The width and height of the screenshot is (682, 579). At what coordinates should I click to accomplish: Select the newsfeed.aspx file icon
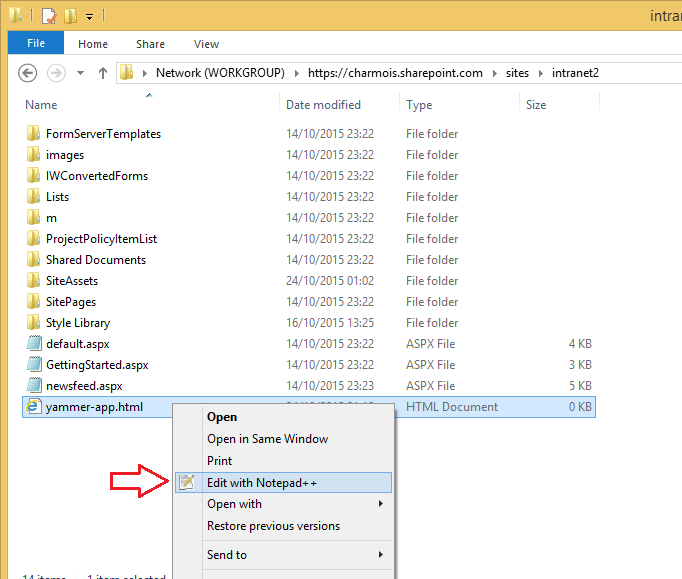[34, 385]
